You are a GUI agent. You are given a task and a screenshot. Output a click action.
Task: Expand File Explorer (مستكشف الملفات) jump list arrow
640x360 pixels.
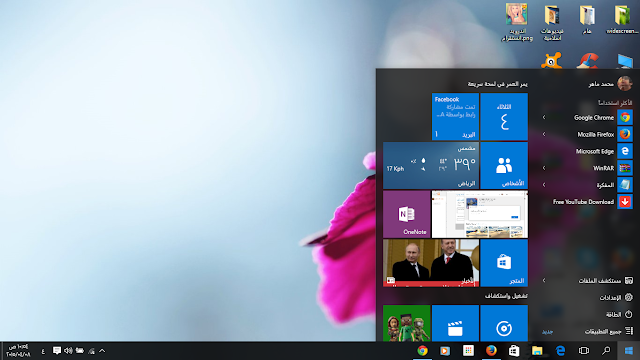tap(544, 280)
